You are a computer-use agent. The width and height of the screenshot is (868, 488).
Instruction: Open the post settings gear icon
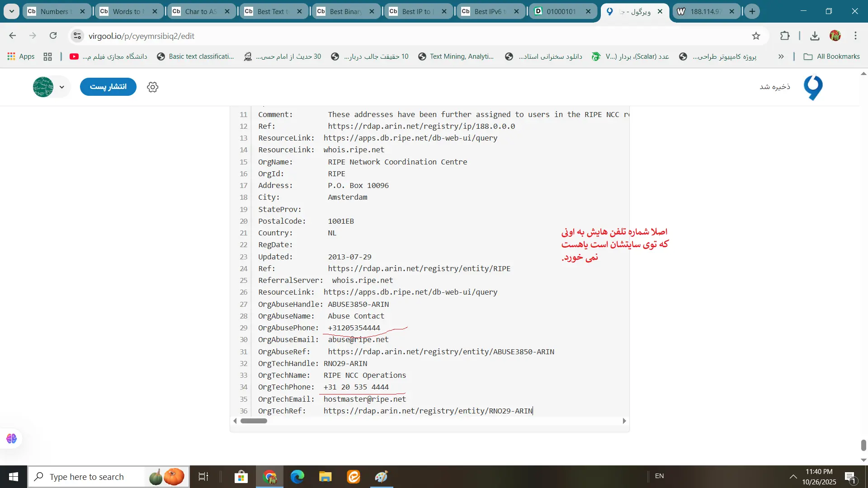click(x=153, y=87)
